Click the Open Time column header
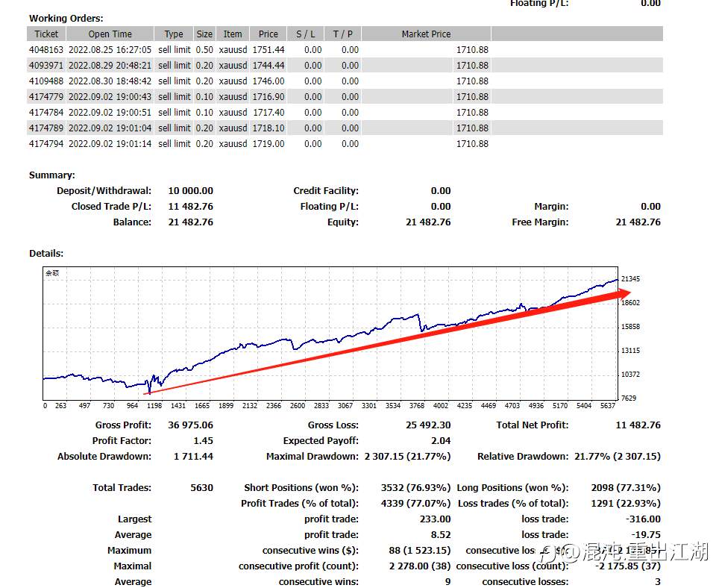Screen dimensions: 716x588 [110, 34]
